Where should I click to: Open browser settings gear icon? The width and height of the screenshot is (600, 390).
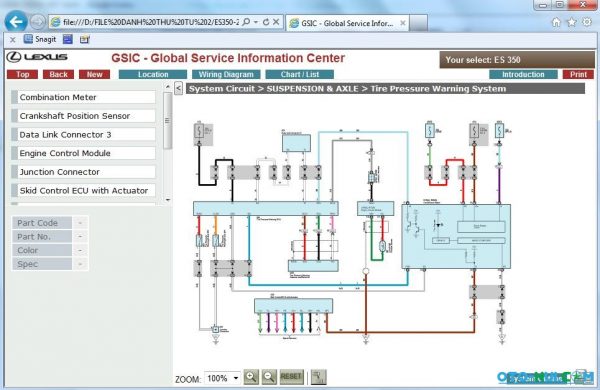(x=587, y=22)
